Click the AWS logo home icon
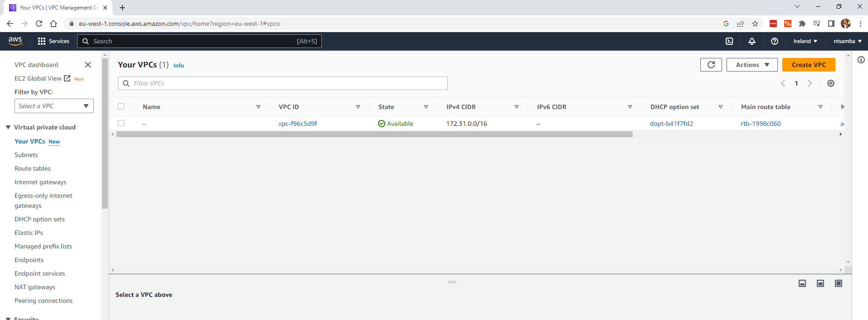This screenshot has width=868, height=320. pyautogui.click(x=15, y=41)
